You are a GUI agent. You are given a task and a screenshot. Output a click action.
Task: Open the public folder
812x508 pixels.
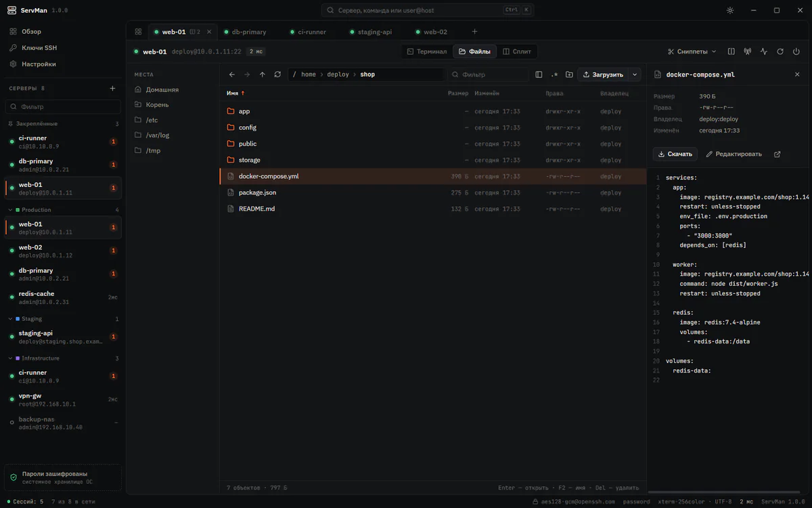pyautogui.click(x=433, y=144)
